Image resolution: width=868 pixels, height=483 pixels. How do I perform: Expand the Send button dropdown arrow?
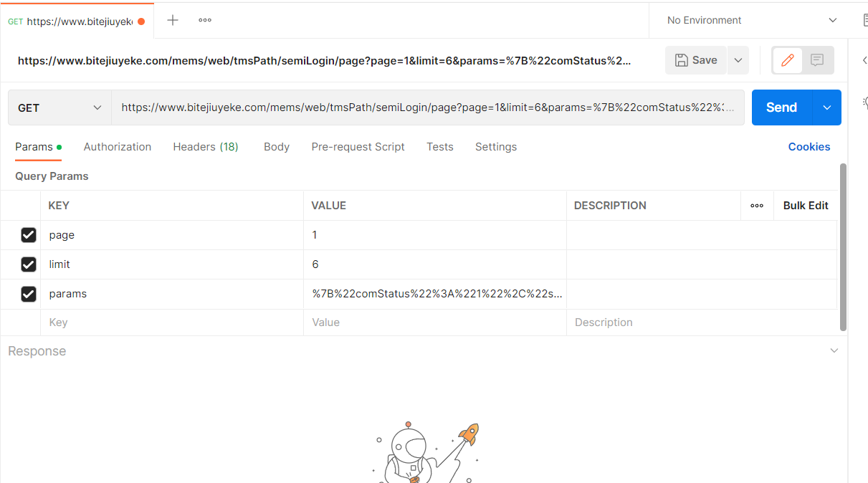tap(827, 107)
